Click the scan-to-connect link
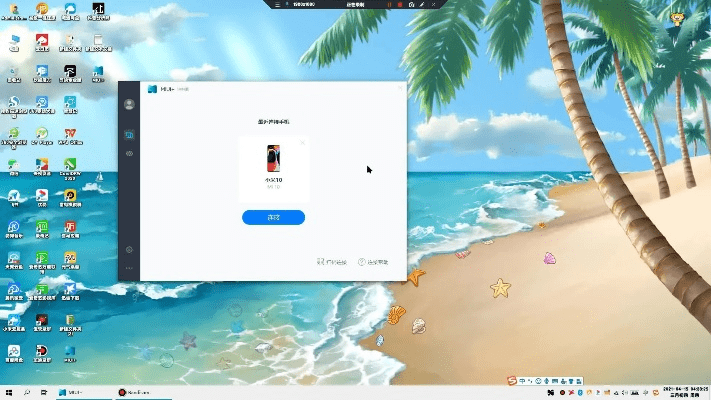Screen dimensions: 711x400 [332, 262]
